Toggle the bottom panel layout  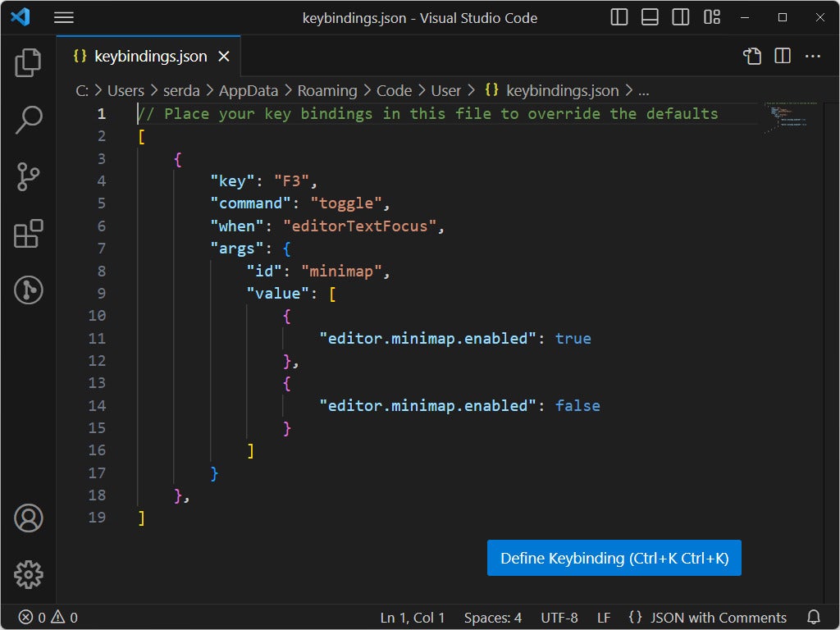(x=650, y=17)
